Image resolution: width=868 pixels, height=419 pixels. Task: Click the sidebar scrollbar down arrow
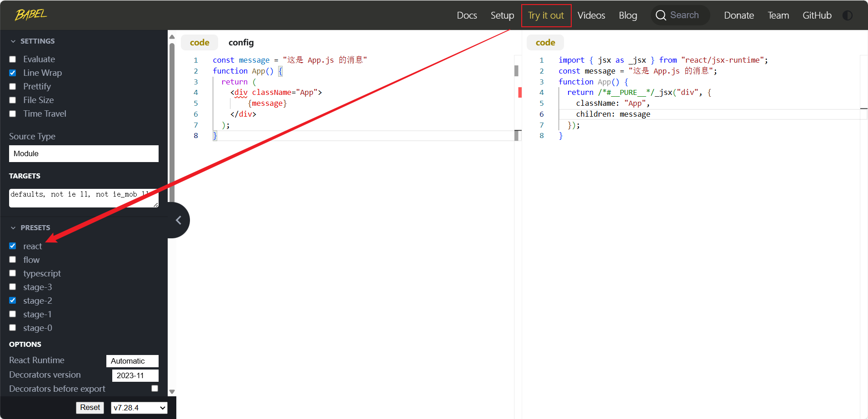(x=172, y=392)
